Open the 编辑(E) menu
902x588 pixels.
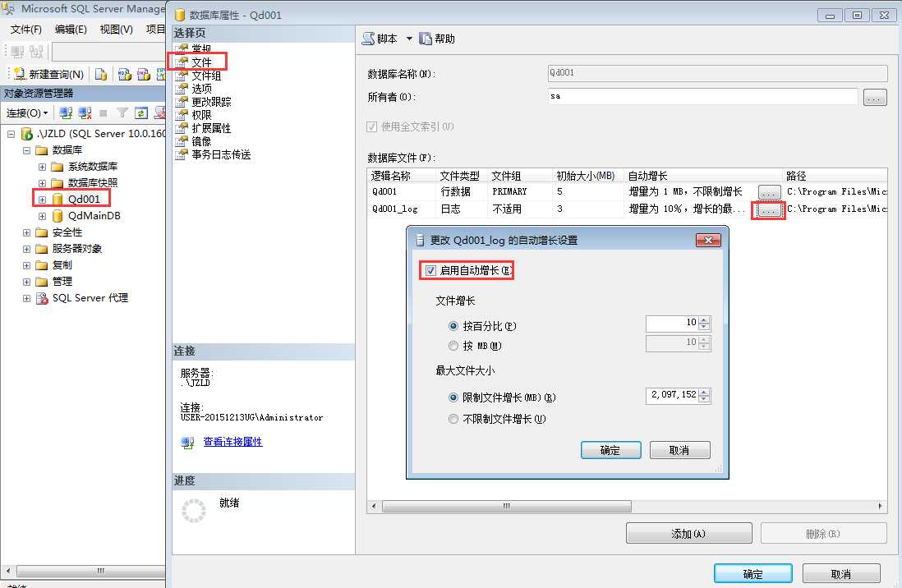coord(71,30)
